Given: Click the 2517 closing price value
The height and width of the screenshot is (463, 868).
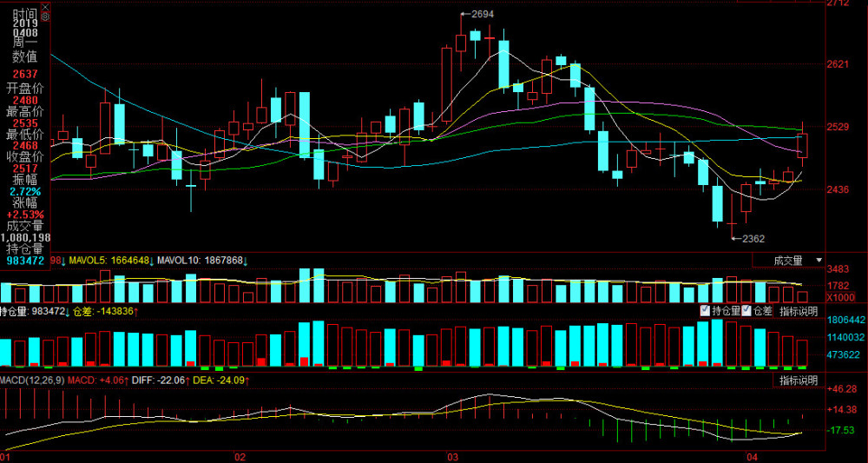Looking at the screenshot, I should click(25, 169).
